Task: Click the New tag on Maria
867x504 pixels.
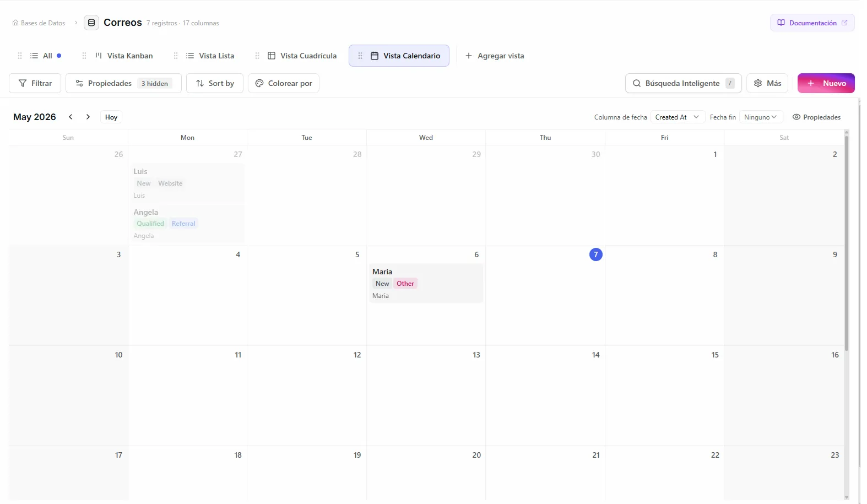Action: click(x=382, y=284)
